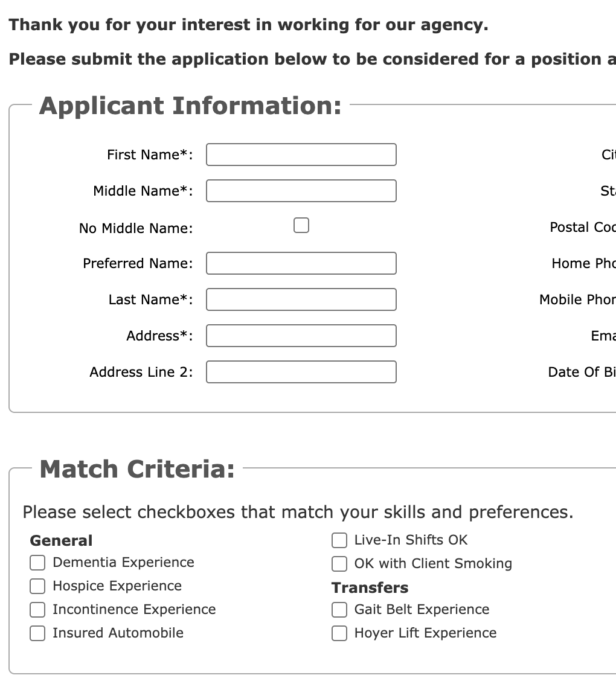
Task: Click the Date Of Birth label
Action: tap(585, 372)
